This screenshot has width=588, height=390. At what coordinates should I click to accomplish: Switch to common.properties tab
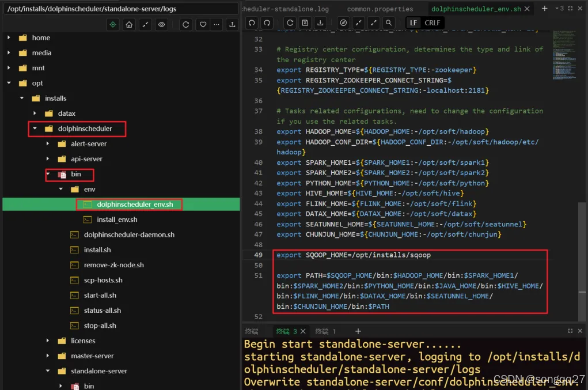380,9
